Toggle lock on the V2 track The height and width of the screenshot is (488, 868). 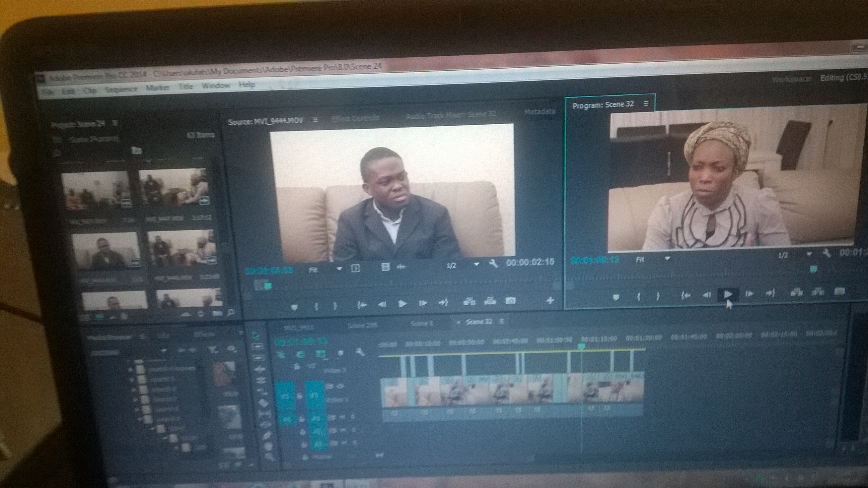[297, 367]
